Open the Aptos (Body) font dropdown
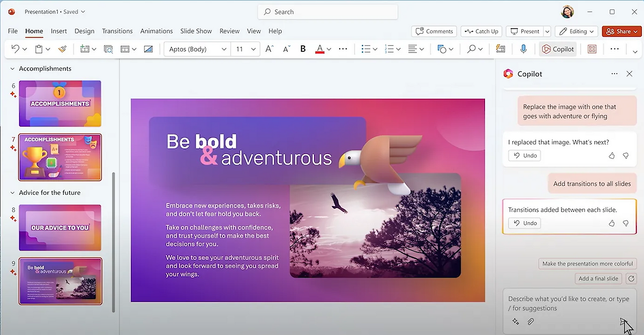The height and width of the screenshot is (335, 644). [x=224, y=48]
